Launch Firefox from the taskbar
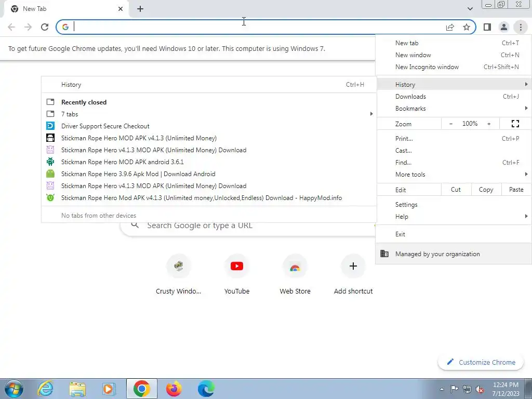This screenshot has width=532, height=399. coord(174,389)
